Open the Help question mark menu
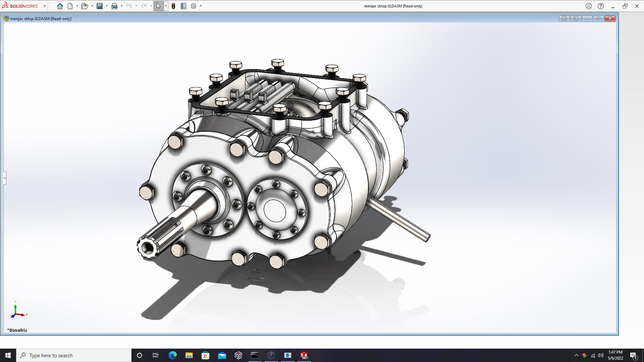Viewport: 644px width, 362px height. click(601, 6)
